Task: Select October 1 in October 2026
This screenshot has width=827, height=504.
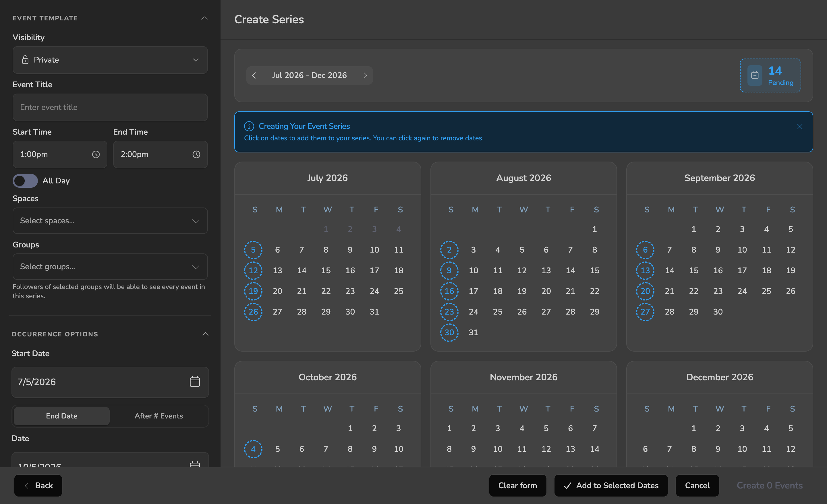Action: point(350,429)
